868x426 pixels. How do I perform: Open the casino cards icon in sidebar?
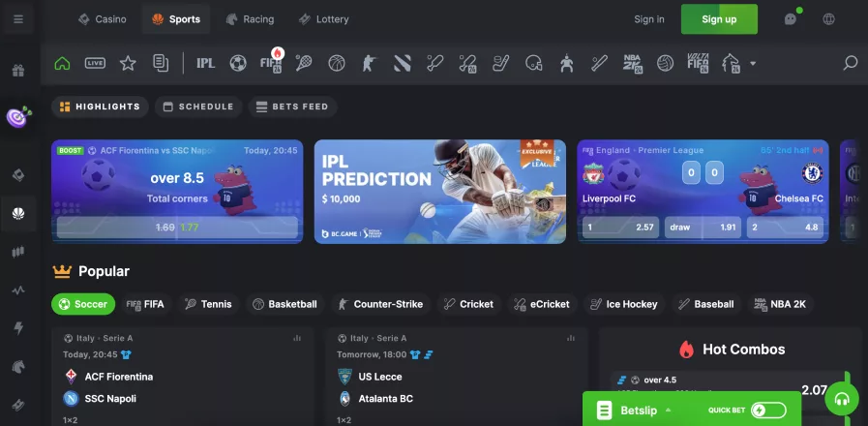(18, 175)
